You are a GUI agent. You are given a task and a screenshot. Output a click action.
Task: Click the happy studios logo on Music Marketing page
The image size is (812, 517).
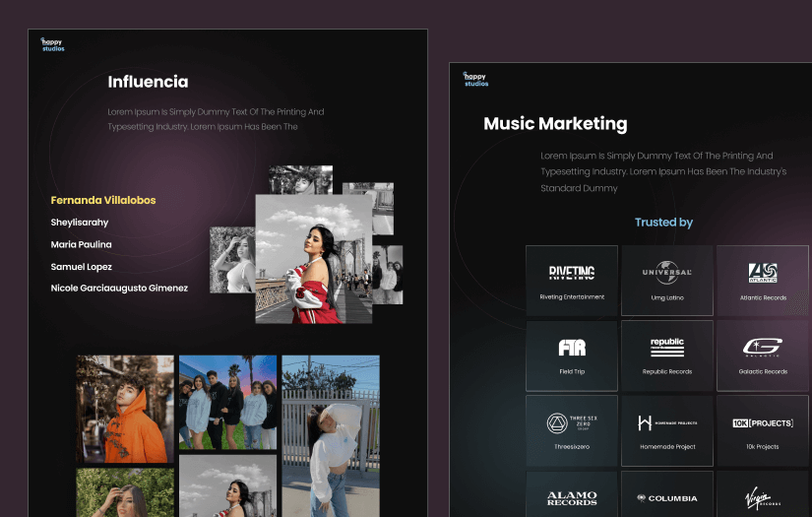coord(475,79)
